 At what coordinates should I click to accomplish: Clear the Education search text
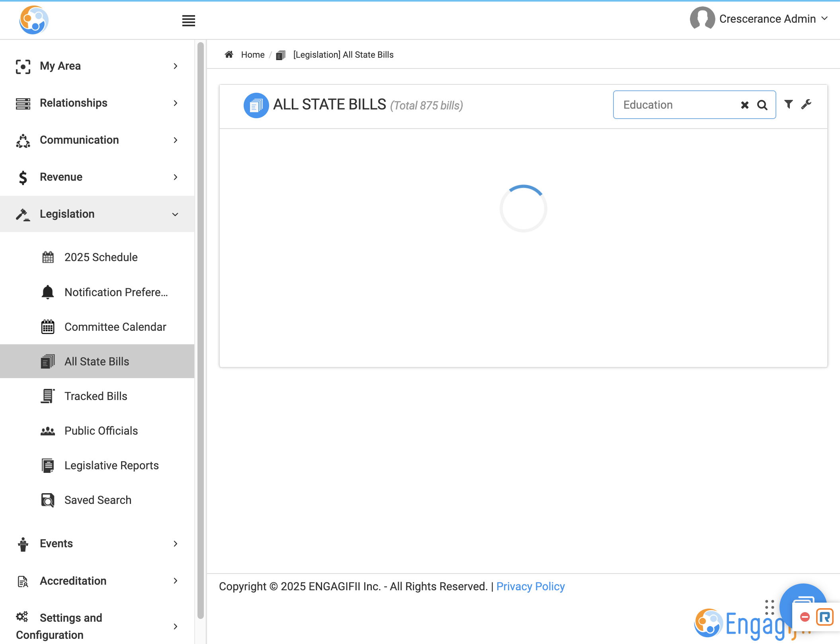pyautogui.click(x=744, y=105)
